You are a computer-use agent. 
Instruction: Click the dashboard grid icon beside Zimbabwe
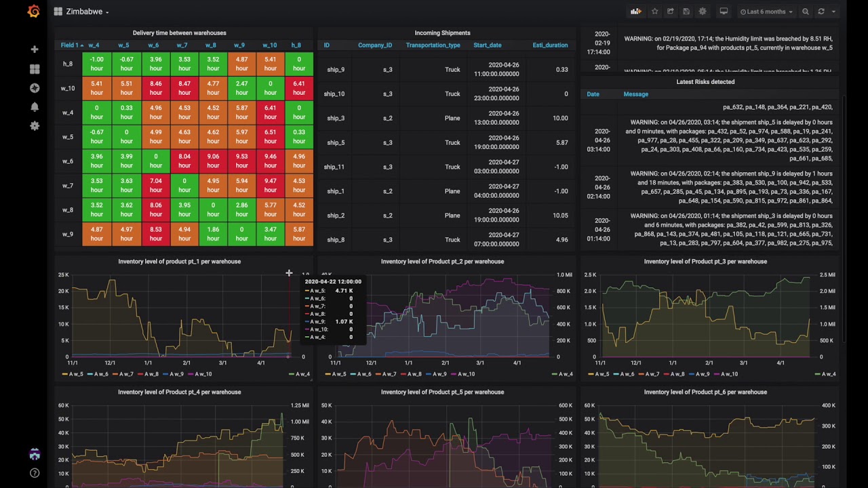(x=58, y=12)
